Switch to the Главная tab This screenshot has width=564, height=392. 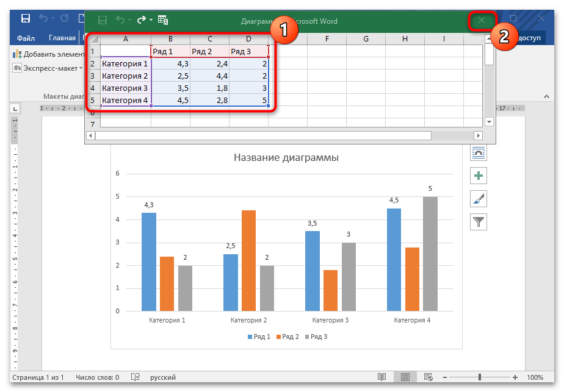click(62, 38)
